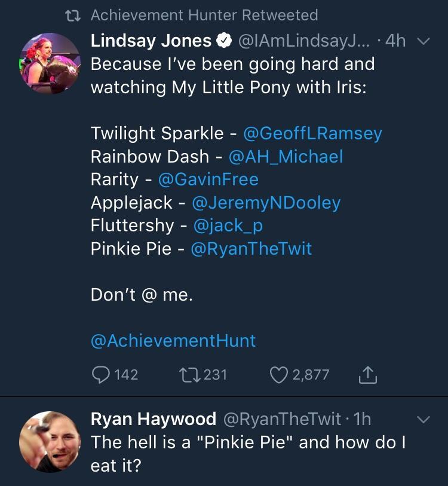The height and width of the screenshot is (486, 448).
Task: Open the @jack_p mention
Action: click(228, 225)
